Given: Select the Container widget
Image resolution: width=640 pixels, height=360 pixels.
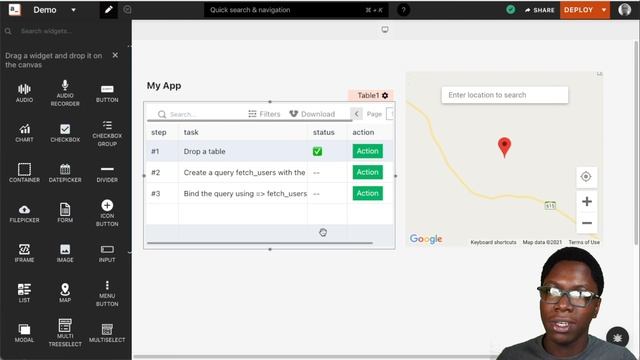Looking at the screenshot, I should [x=24, y=173].
